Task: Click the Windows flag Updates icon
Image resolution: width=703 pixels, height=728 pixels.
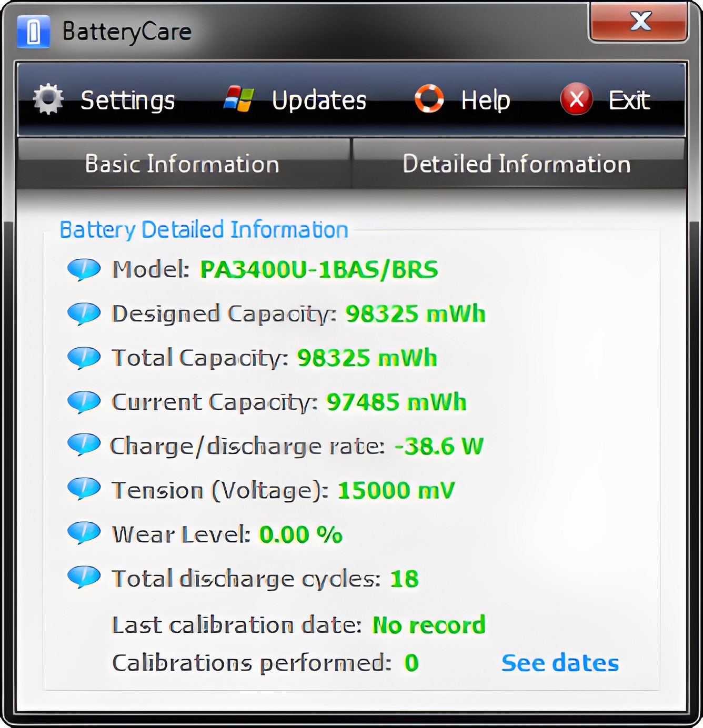Action: click(239, 99)
